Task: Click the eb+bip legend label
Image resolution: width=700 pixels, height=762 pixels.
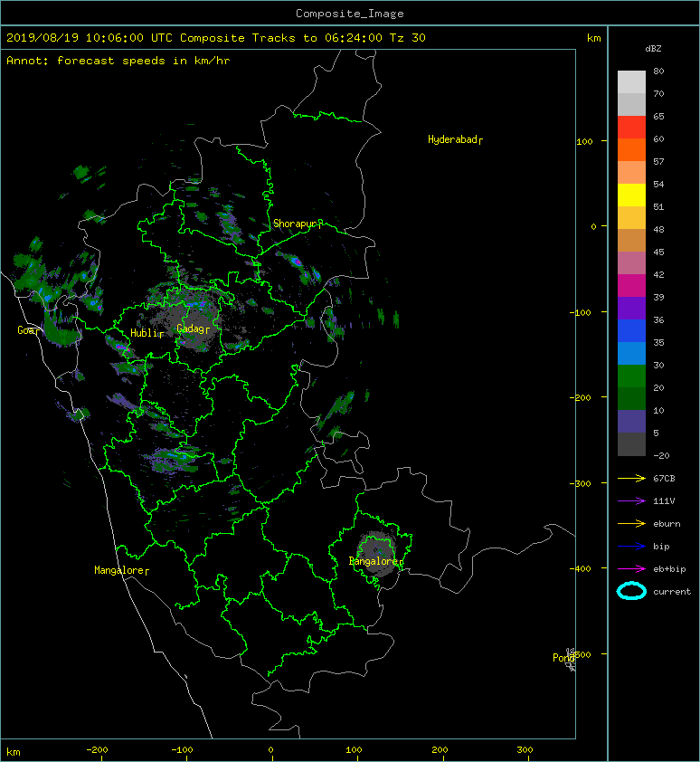Action: 669,569
